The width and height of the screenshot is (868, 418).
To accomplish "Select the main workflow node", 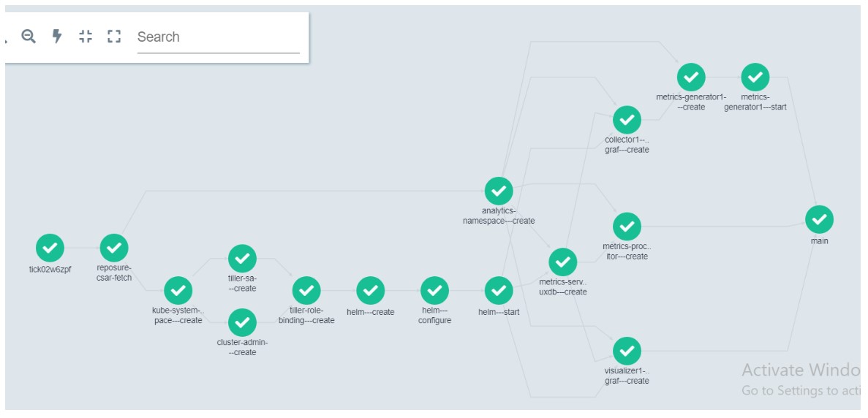I will 819,219.
